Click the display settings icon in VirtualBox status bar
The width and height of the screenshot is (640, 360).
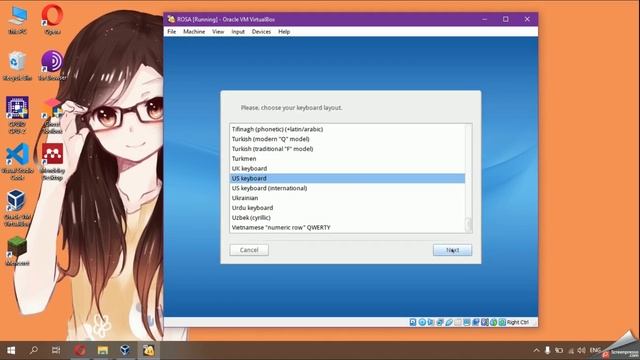coord(467,322)
